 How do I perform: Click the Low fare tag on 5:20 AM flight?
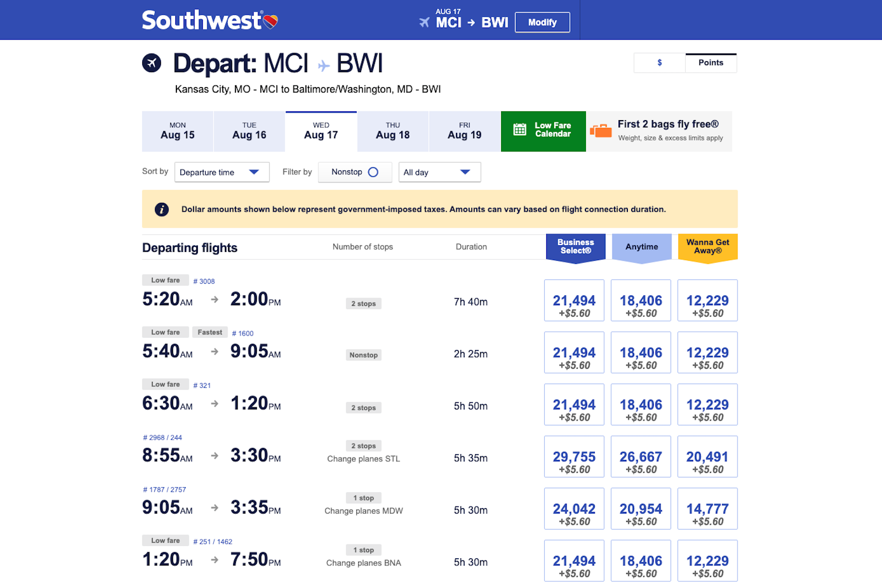[165, 280]
